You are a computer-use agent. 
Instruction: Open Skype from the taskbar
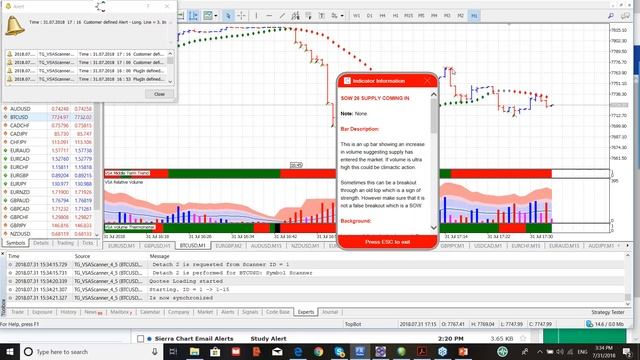tap(339, 352)
